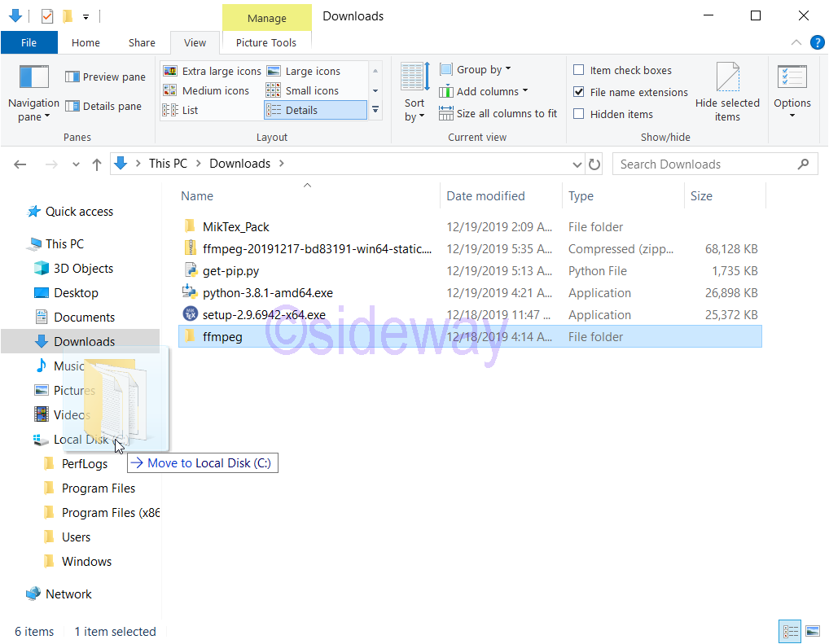Open PerfLogs folder in tree
This screenshot has width=829, height=644.
coord(76,464)
